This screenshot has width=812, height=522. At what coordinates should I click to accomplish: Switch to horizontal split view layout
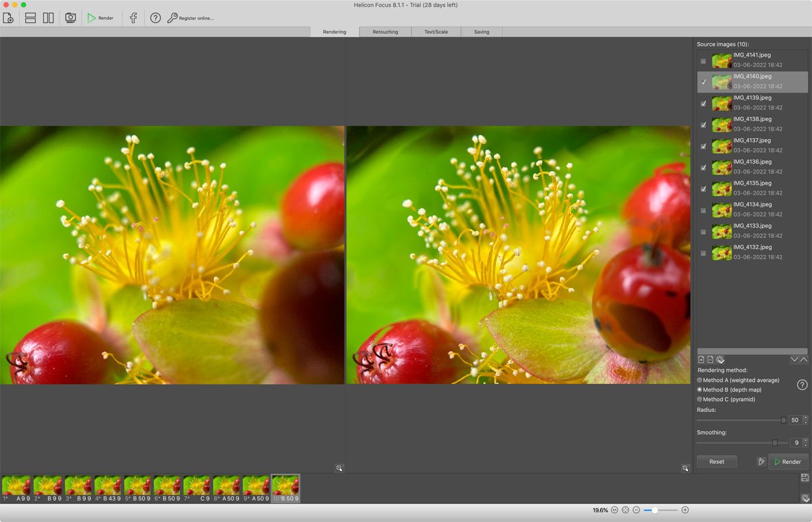[30, 18]
